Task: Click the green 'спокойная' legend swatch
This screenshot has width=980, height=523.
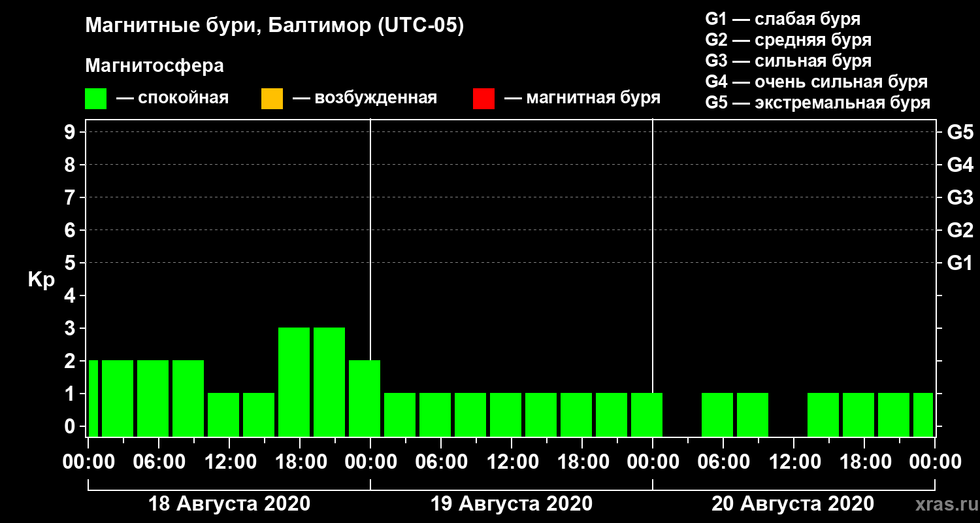Action: [x=95, y=99]
